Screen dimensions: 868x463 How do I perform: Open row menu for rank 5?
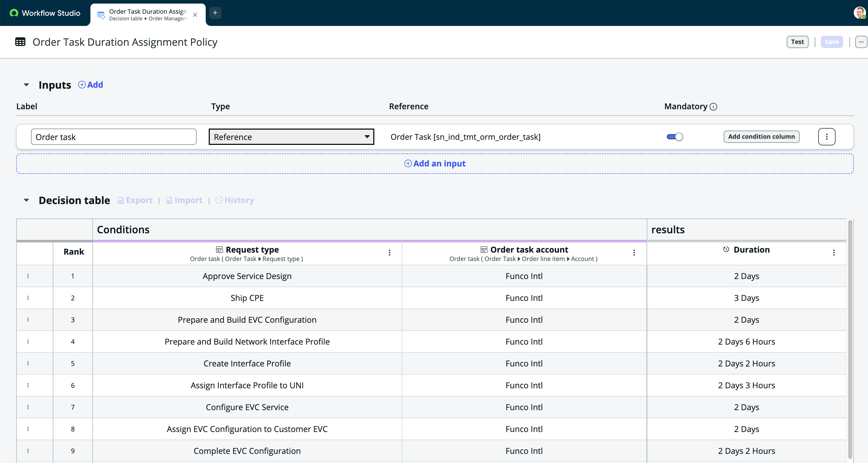pos(28,363)
